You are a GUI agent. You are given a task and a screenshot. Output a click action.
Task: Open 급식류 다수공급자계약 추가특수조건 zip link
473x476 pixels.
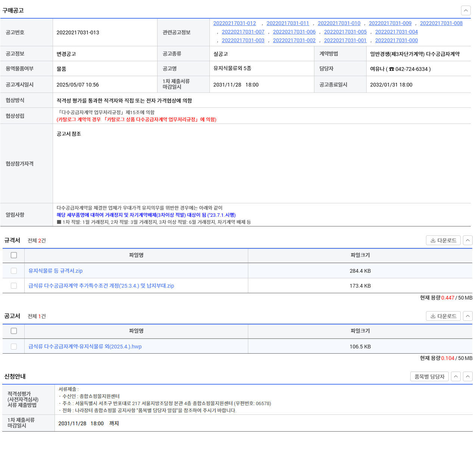point(101,286)
